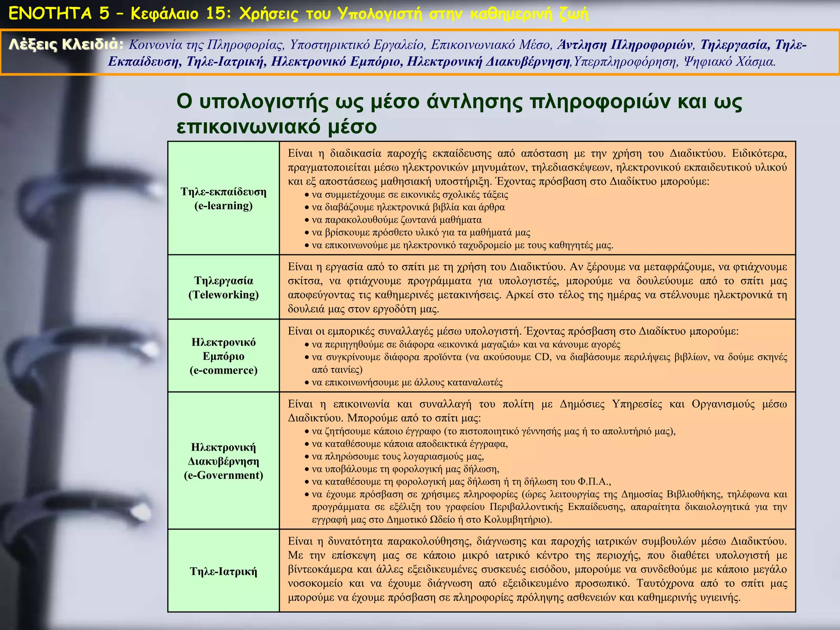Select the Ηλεκτρονική Διακυβέρνηση (e-Government) cell
This screenshot has height=630, width=840.
point(224,461)
